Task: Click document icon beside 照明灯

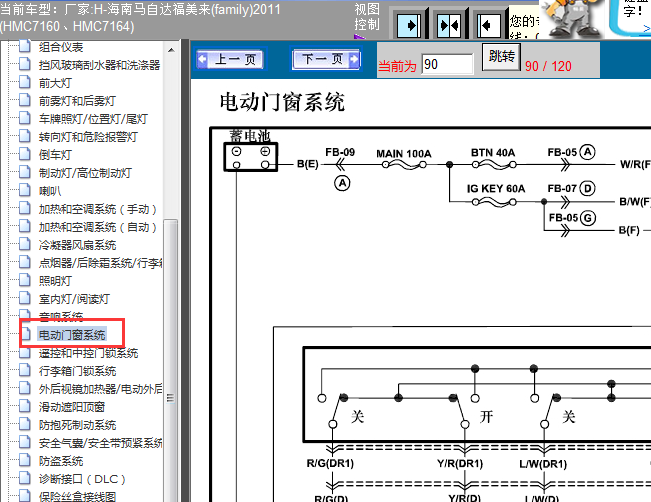Action: (25, 280)
